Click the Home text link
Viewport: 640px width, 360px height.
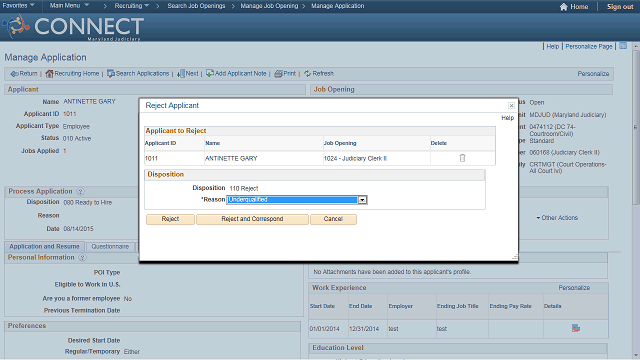click(x=579, y=7)
